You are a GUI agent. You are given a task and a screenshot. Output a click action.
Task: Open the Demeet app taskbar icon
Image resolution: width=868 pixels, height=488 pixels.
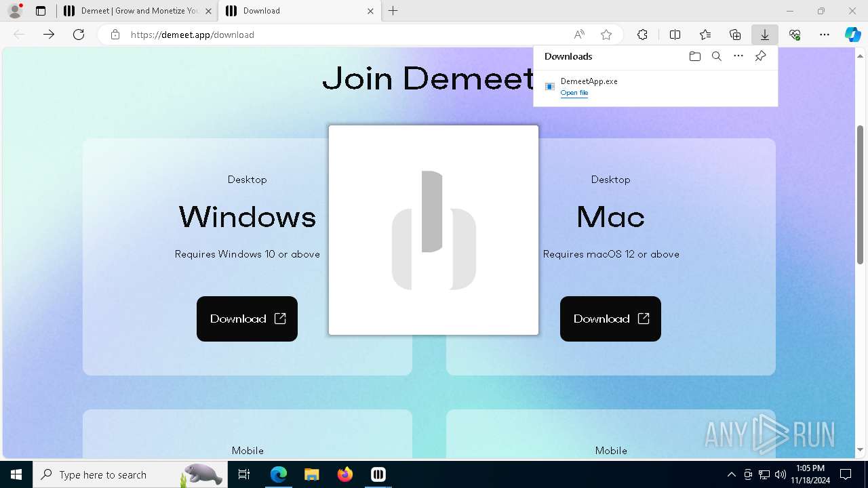[378, 474]
